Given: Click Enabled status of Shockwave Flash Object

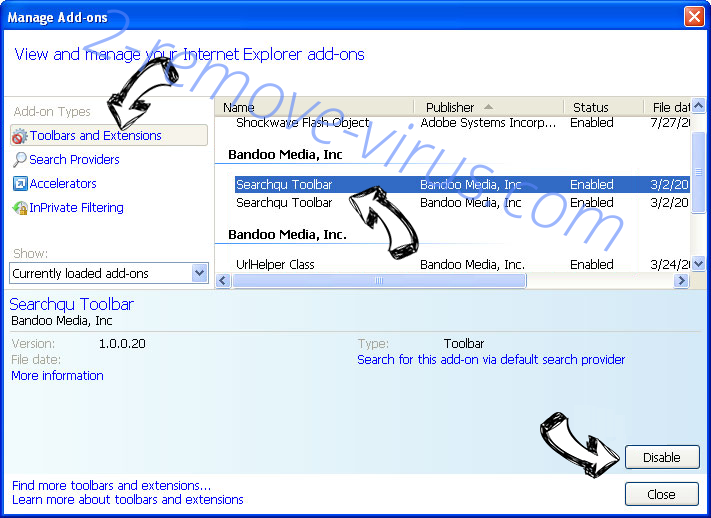Looking at the screenshot, I should pos(592,123).
